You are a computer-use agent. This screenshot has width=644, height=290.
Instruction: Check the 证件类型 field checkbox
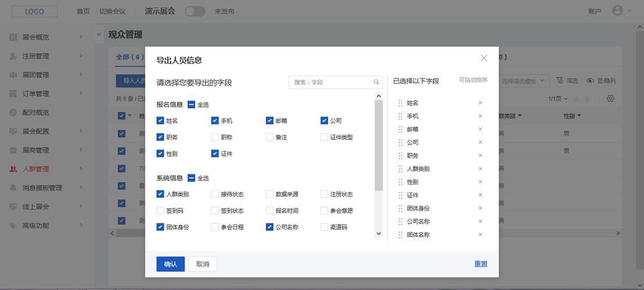[325, 137]
